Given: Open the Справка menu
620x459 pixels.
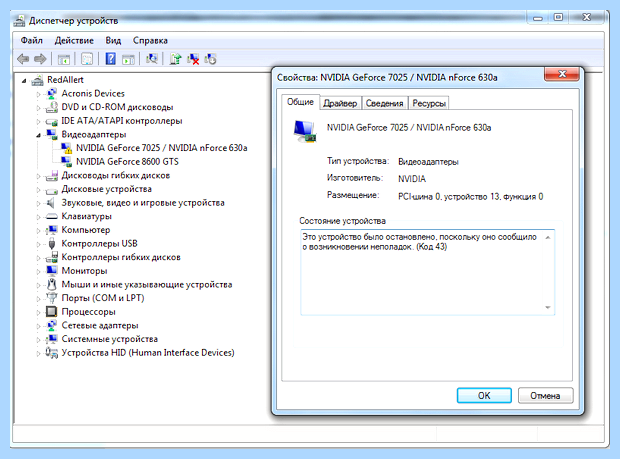Looking at the screenshot, I should click(150, 40).
